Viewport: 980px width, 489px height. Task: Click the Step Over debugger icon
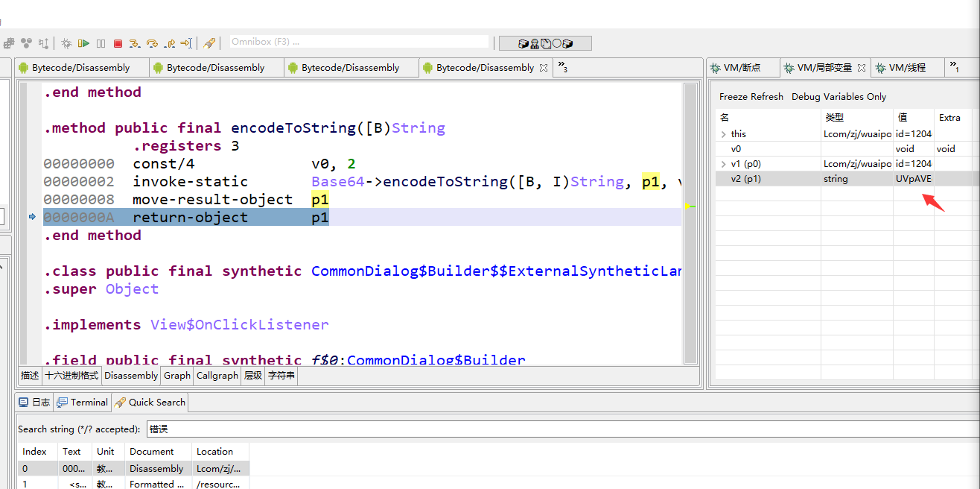click(x=152, y=43)
